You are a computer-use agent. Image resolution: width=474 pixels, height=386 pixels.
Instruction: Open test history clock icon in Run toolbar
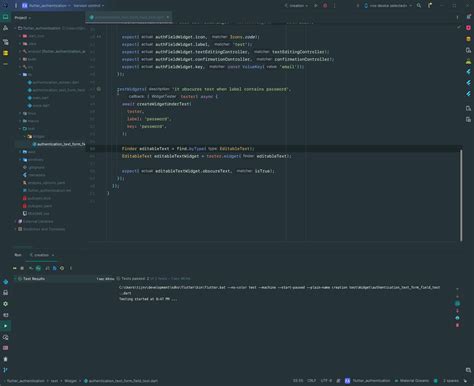[62, 268]
